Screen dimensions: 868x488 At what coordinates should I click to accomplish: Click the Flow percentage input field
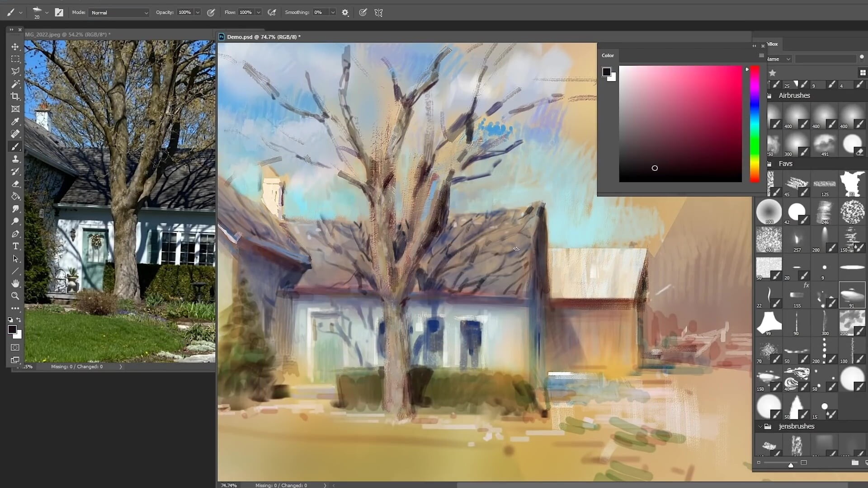point(246,13)
